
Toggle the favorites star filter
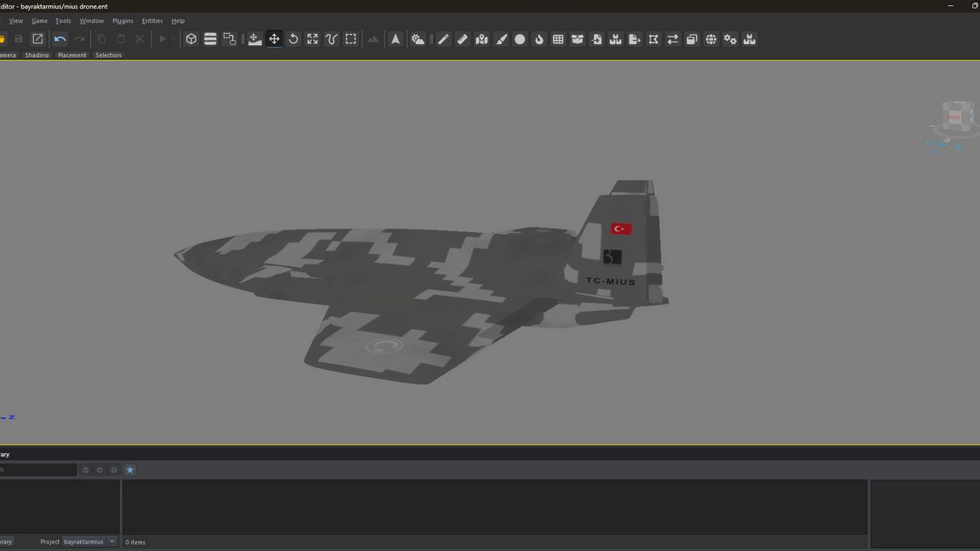[130, 470]
